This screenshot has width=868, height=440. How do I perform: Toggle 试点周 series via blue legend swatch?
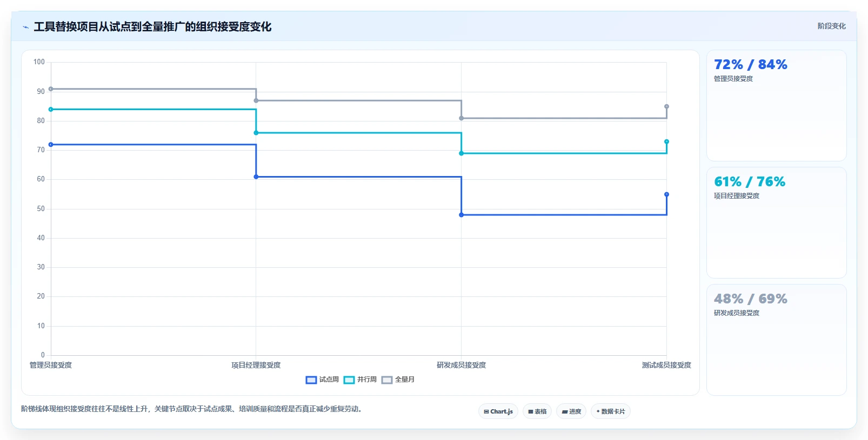(x=311, y=380)
